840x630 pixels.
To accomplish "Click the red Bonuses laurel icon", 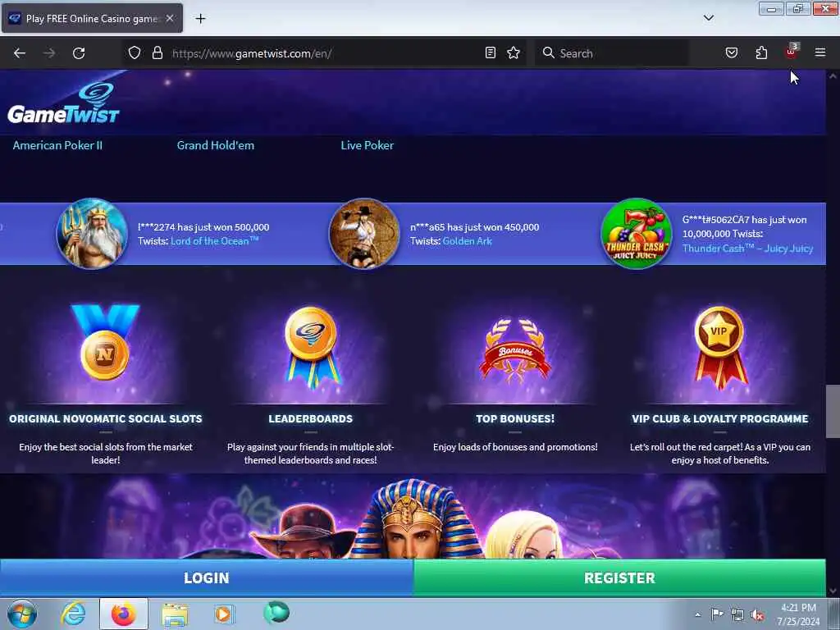I will coord(515,351).
